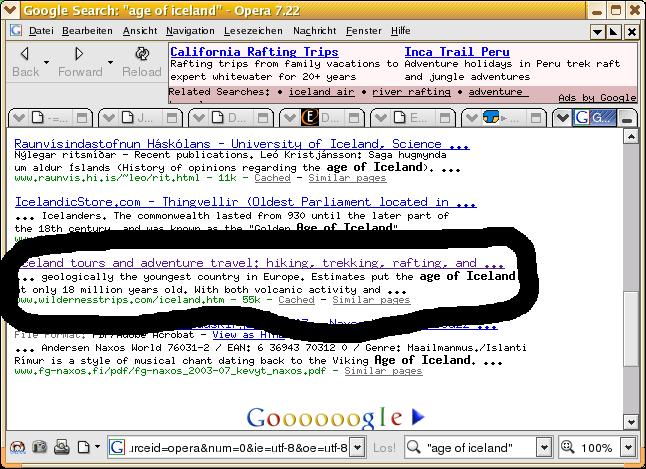Open Raunvísindastofnun Háskólans result link
Image resolution: width=646 pixels, height=469 pixels.
pos(241,144)
